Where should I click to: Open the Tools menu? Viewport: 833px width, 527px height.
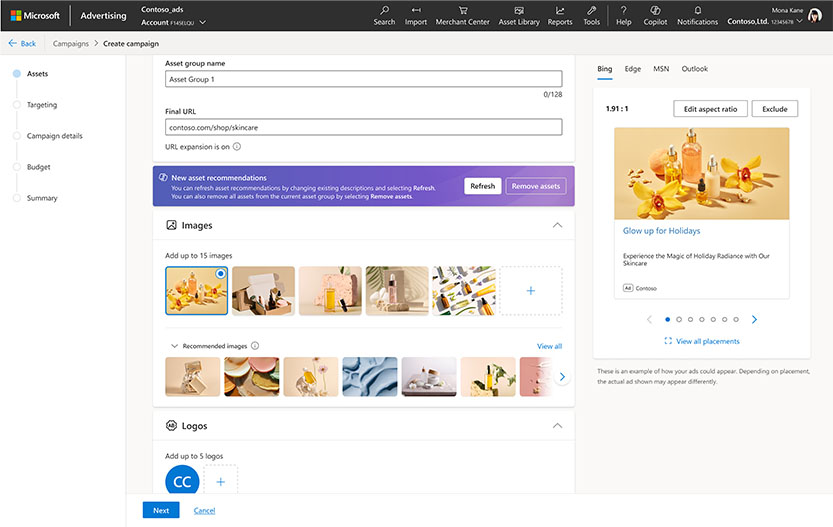click(591, 15)
